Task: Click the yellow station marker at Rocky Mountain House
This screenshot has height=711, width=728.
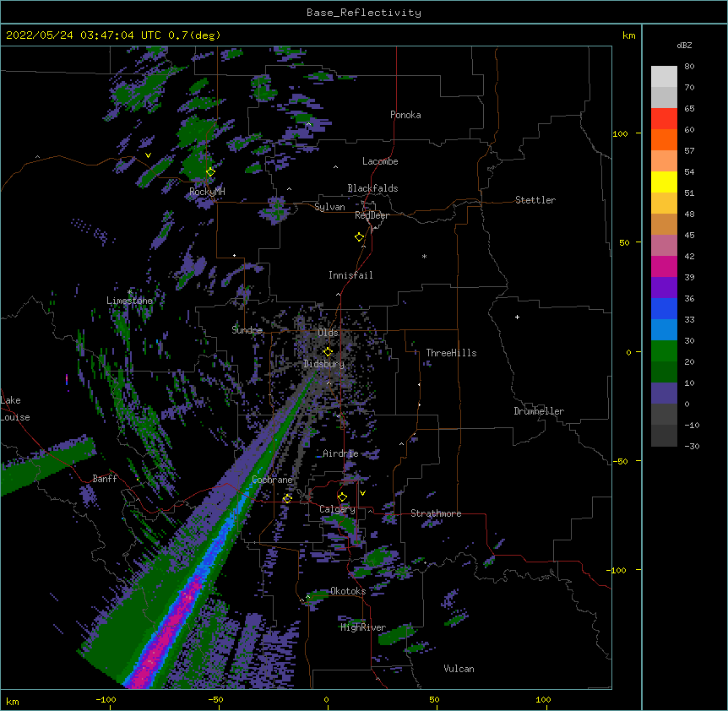Action: [210, 171]
